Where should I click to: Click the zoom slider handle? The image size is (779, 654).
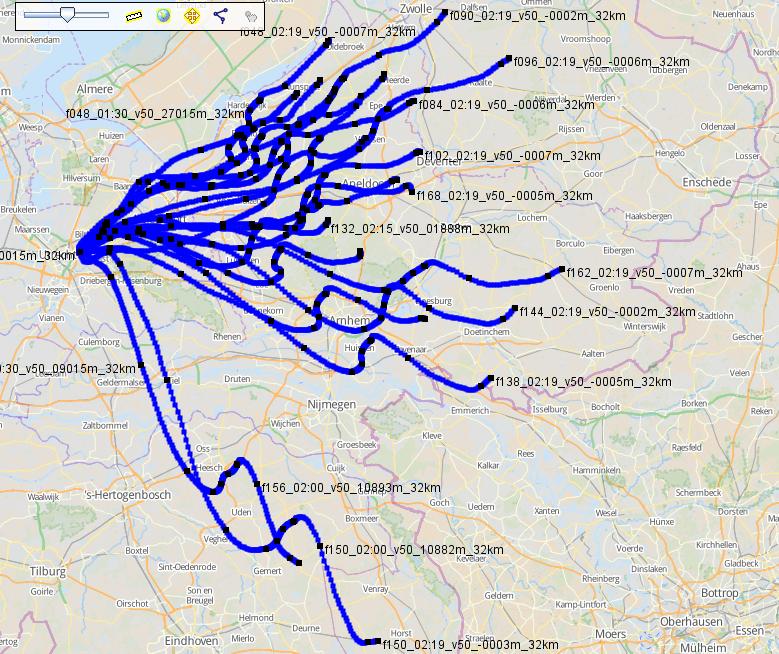point(66,15)
